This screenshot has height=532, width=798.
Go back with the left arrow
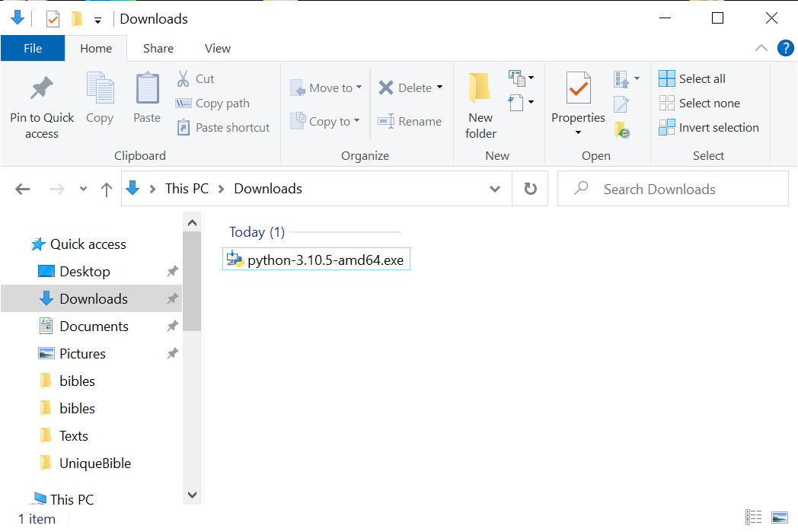coord(22,190)
